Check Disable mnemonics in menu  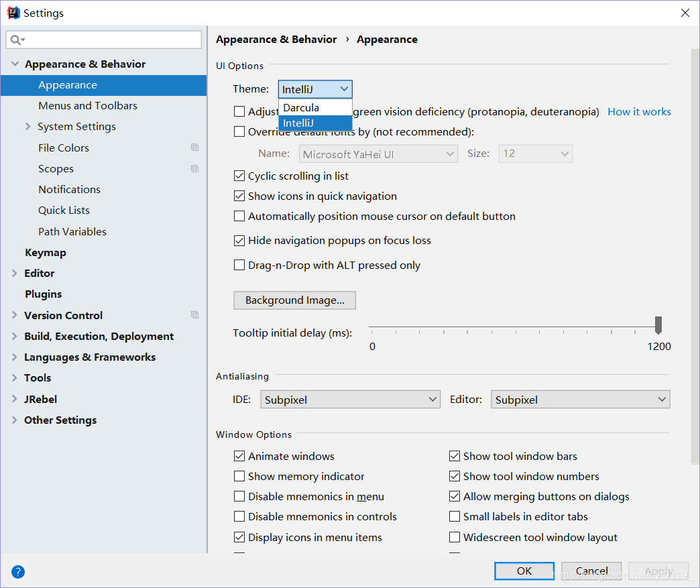point(239,496)
